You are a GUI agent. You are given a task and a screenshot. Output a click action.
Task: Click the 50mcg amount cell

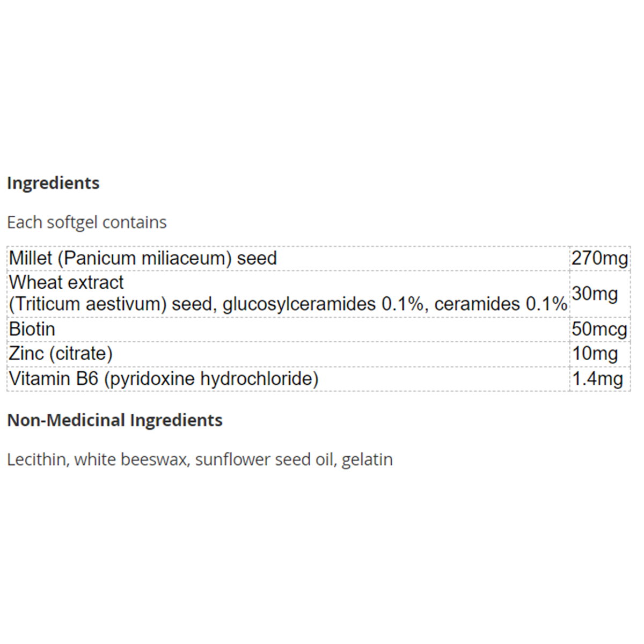[599, 329]
